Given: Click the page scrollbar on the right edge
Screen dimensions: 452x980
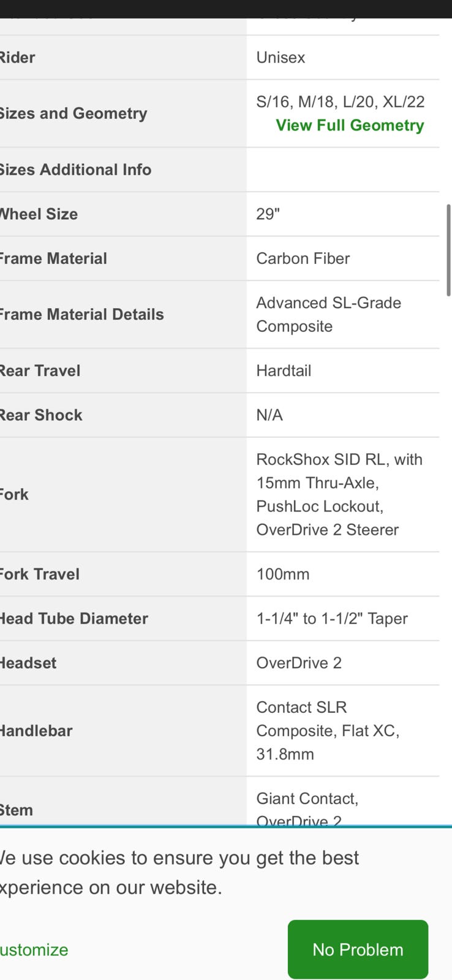Looking at the screenshot, I should [449, 251].
